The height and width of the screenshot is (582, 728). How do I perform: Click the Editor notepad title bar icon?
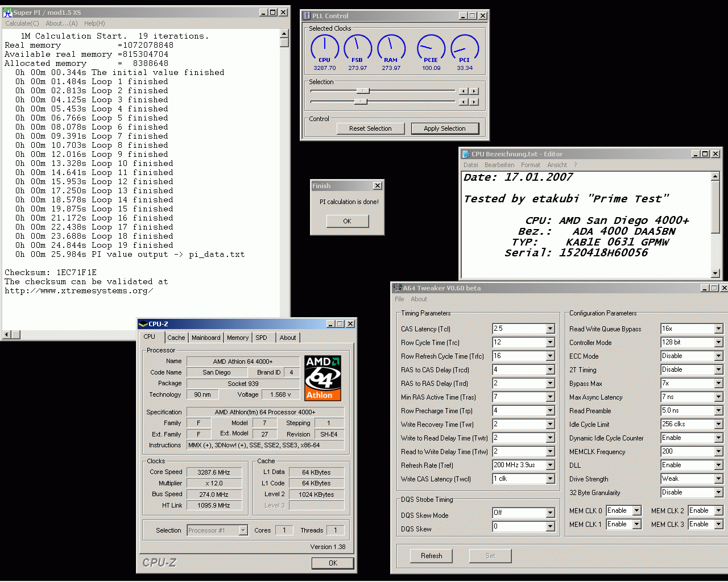(466, 154)
